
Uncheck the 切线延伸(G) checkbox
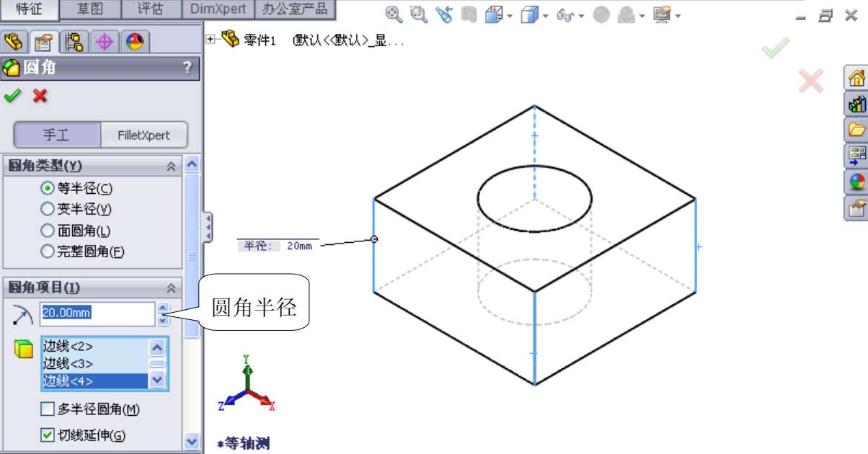tap(48, 435)
